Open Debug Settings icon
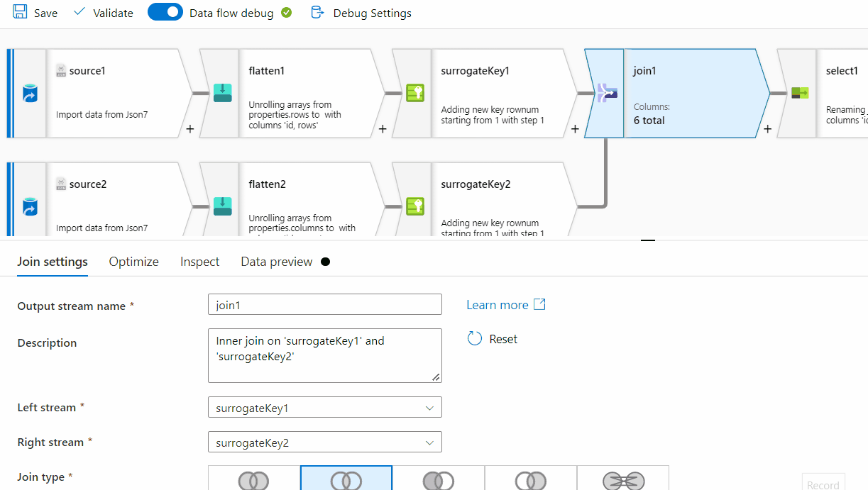 [x=318, y=12]
